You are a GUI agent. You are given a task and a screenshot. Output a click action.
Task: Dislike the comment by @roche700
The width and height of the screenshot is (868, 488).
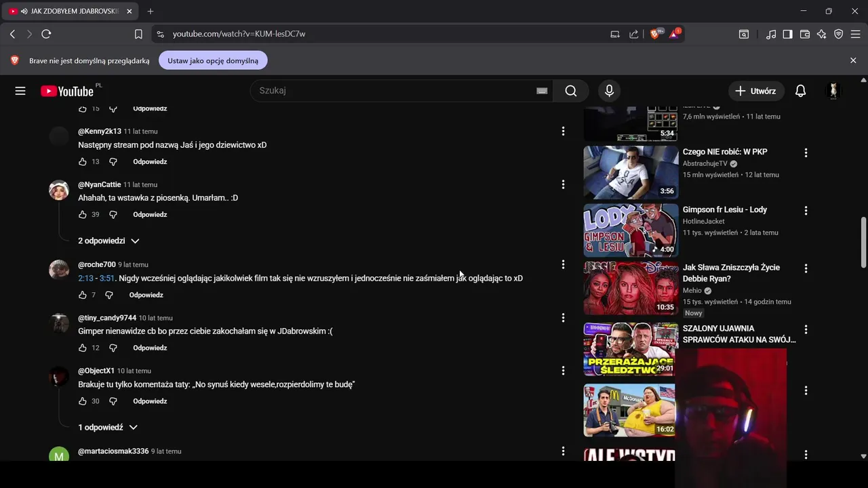click(x=109, y=295)
